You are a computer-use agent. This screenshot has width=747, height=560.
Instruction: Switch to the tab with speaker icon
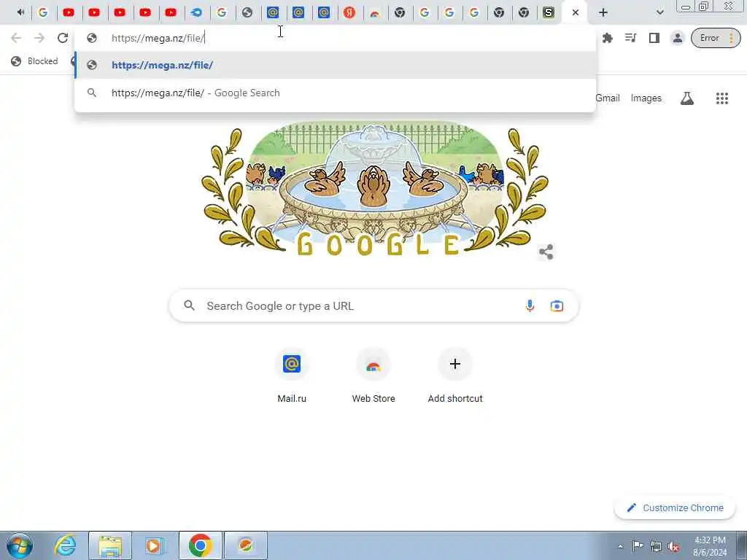click(x=20, y=12)
